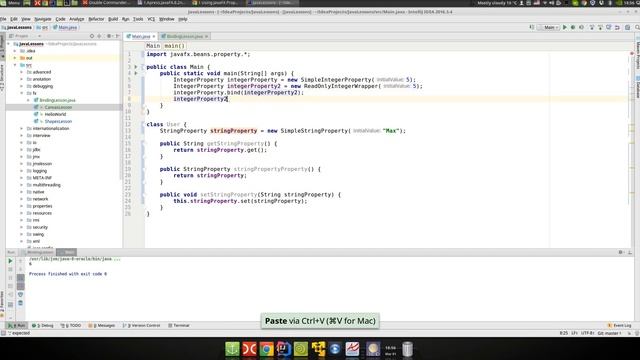Open the Main run configuration dropdown
The width and height of the screenshot is (640, 360).
click(x=549, y=27)
